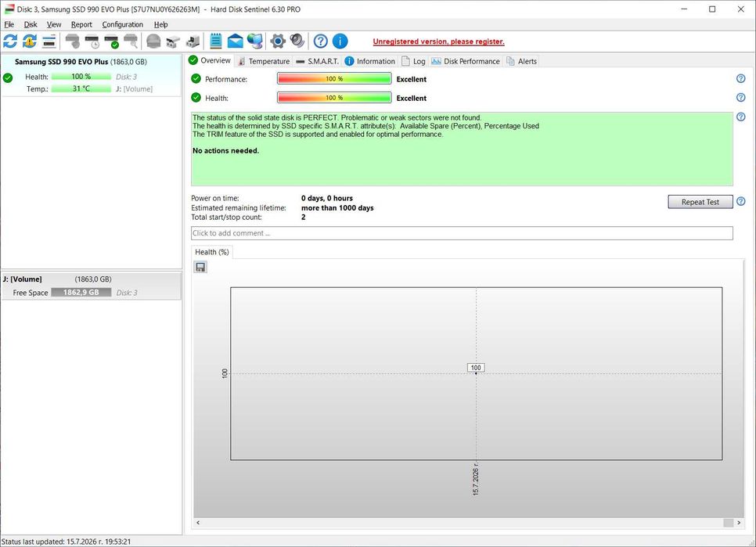Open configuration via the gear icon

coord(278,41)
